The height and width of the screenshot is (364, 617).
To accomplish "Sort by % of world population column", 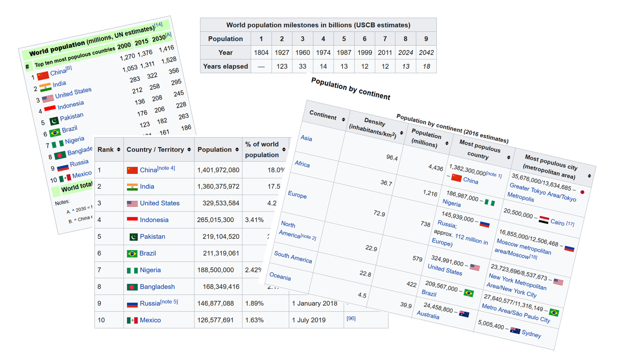I will click(x=284, y=150).
